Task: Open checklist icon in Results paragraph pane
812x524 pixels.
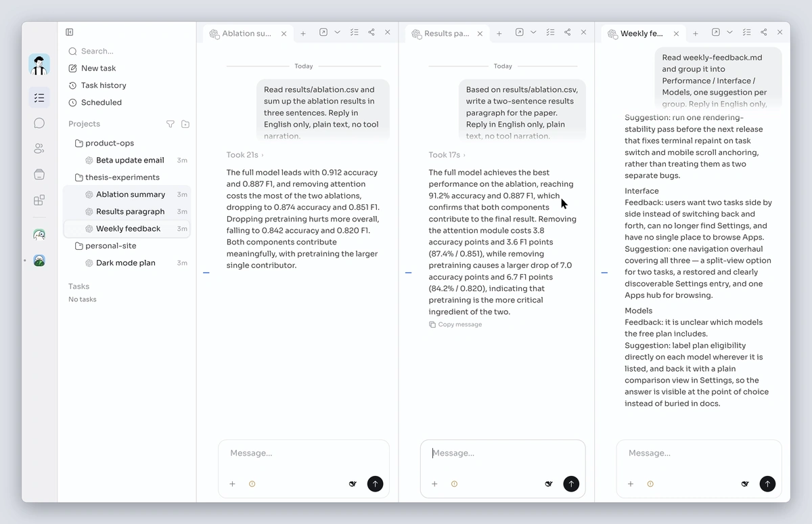Action: tap(550, 32)
